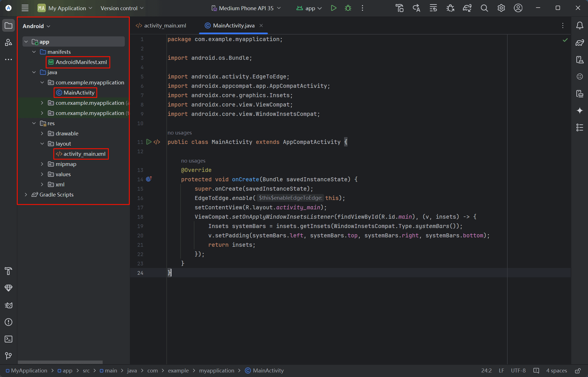
Task: Collapse the res folder
Action: click(x=34, y=123)
